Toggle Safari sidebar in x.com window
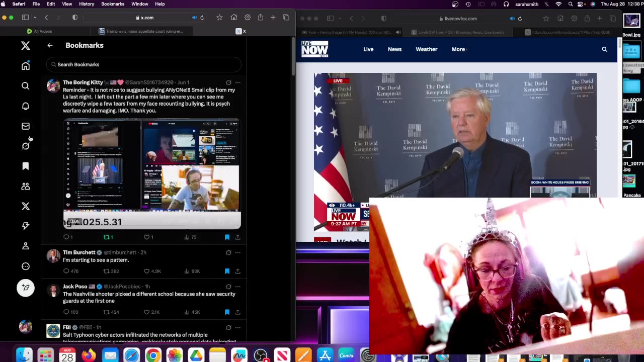The width and height of the screenshot is (644, 362). click(25, 18)
